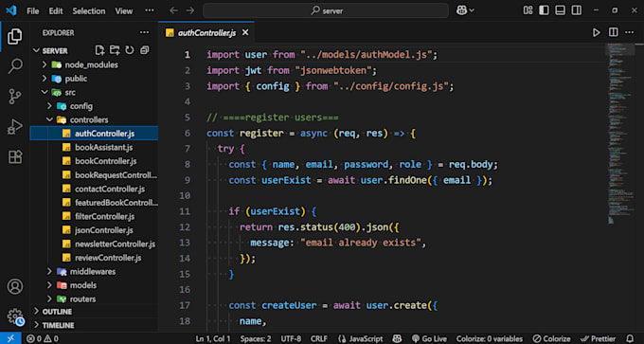Image resolution: width=644 pixels, height=344 pixels.
Task: Open the Copilot chat icon in title bar
Action: click(x=461, y=10)
